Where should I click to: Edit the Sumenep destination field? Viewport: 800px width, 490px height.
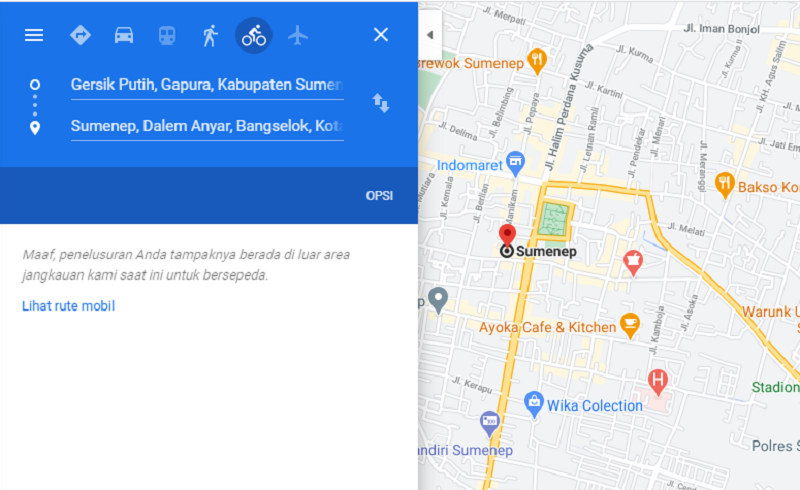pos(207,127)
